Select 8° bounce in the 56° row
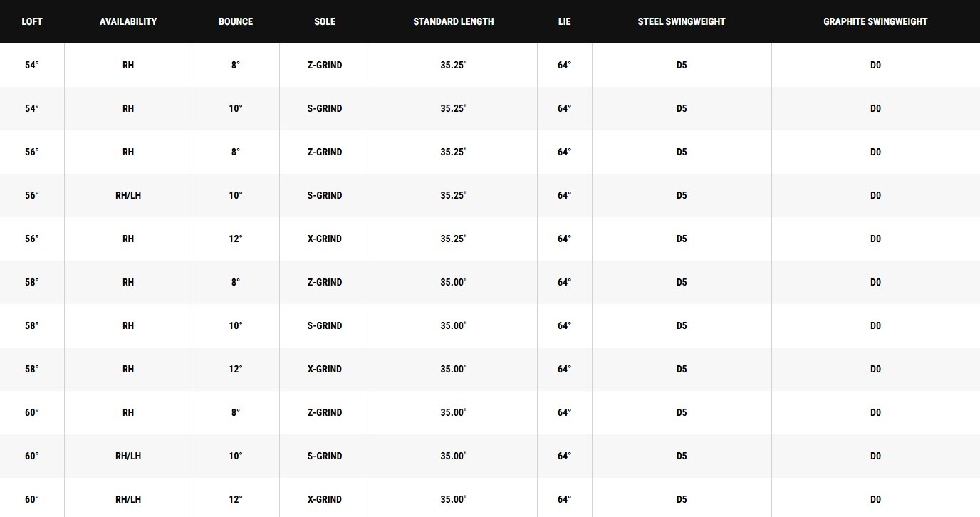This screenshot has width=980, height=517. point(236,152)
